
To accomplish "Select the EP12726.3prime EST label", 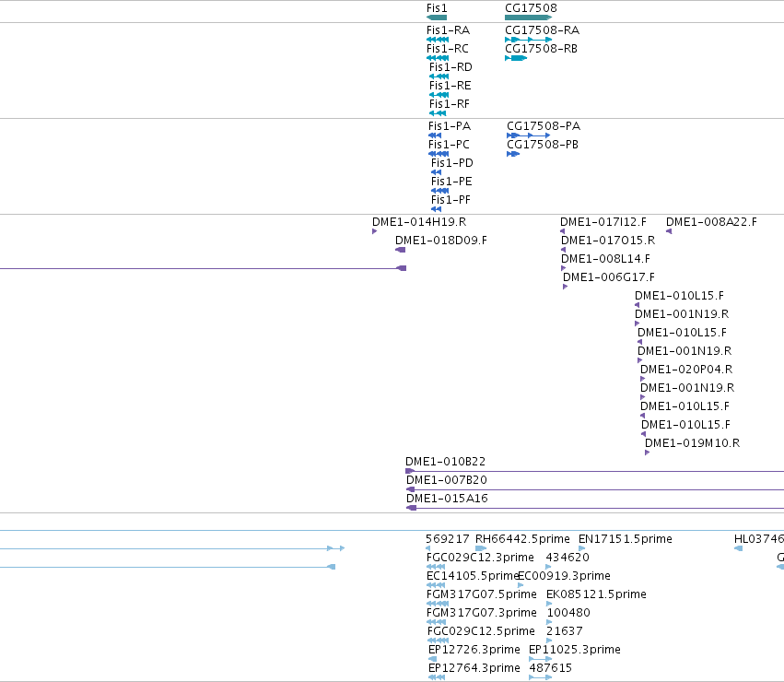I will [474, 650].
